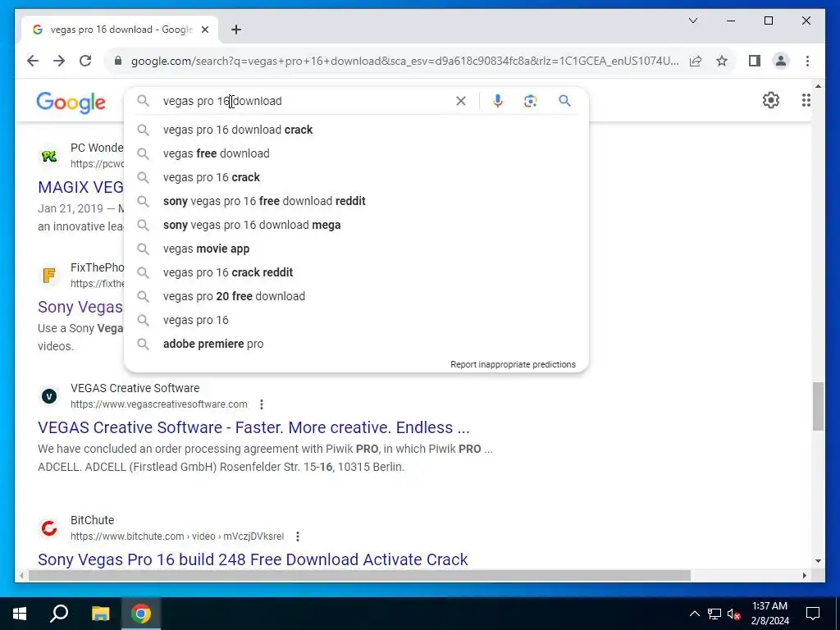Select suggestion vegas pro 20 free download
The height and width of the screenshot is (630, 840).
(356, 296)
